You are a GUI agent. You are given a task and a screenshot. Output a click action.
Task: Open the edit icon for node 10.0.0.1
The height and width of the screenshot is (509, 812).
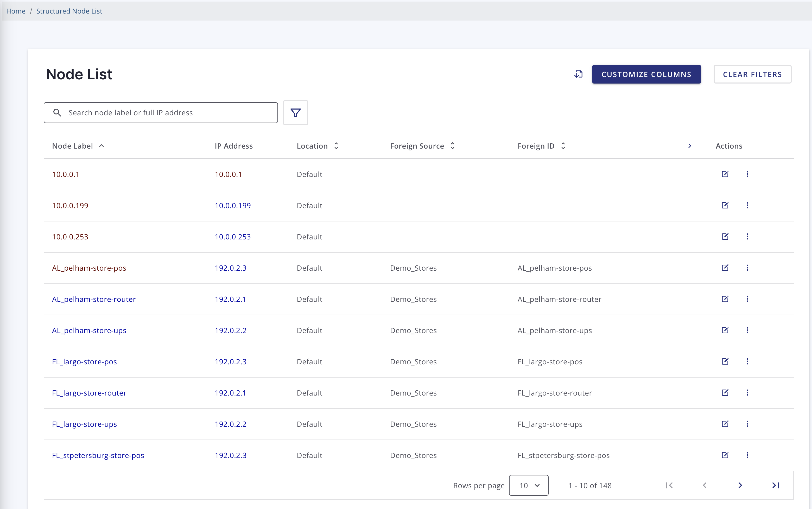click(725, 174)
